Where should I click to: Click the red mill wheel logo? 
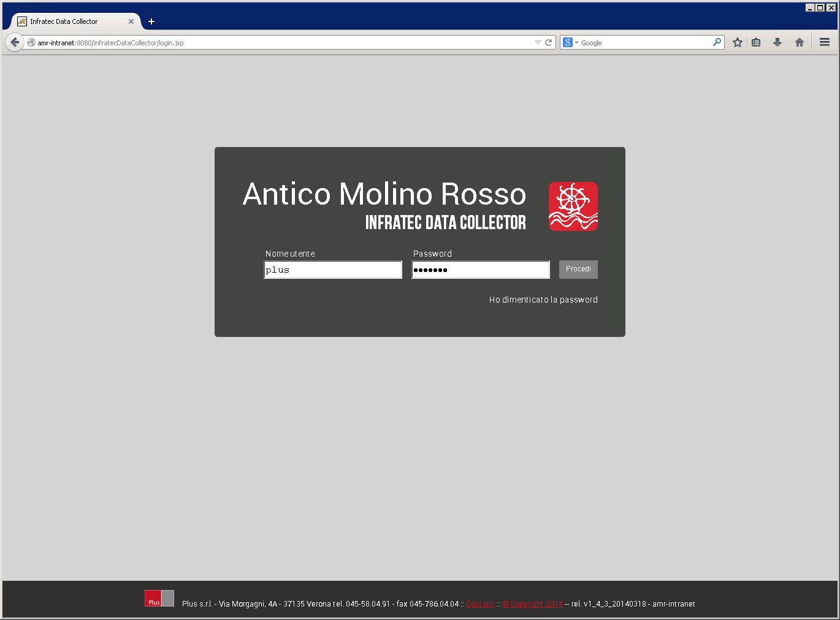[573, 206]
